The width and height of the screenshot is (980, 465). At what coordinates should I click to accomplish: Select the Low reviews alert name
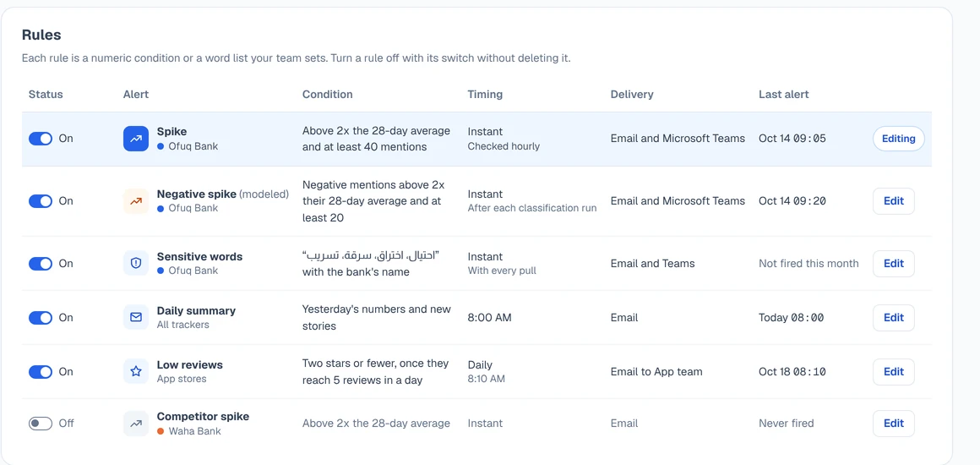[x=190, y=365]
